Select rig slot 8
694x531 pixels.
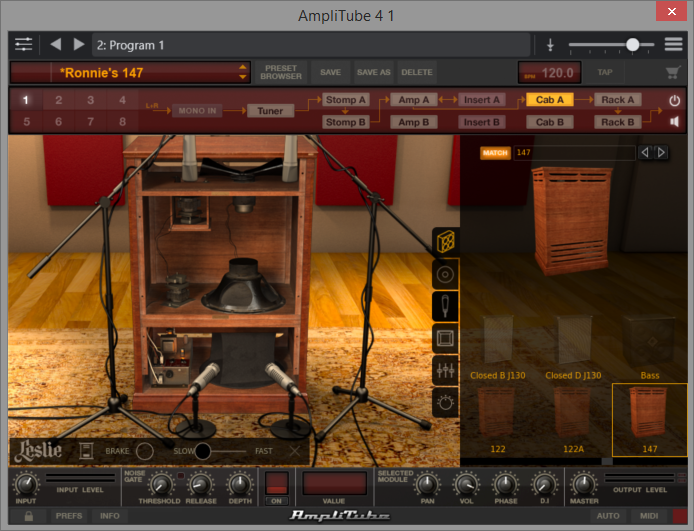click(123, 121)
